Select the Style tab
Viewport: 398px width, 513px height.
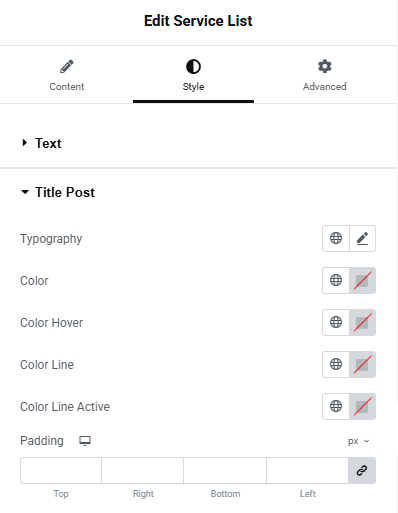point(193,75)
